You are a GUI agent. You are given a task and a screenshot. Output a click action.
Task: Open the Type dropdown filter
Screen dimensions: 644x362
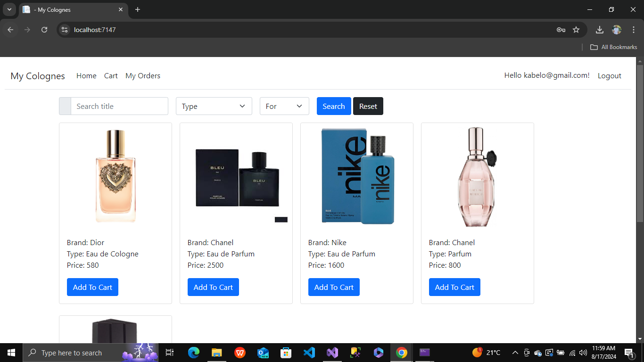pos(214,106)
